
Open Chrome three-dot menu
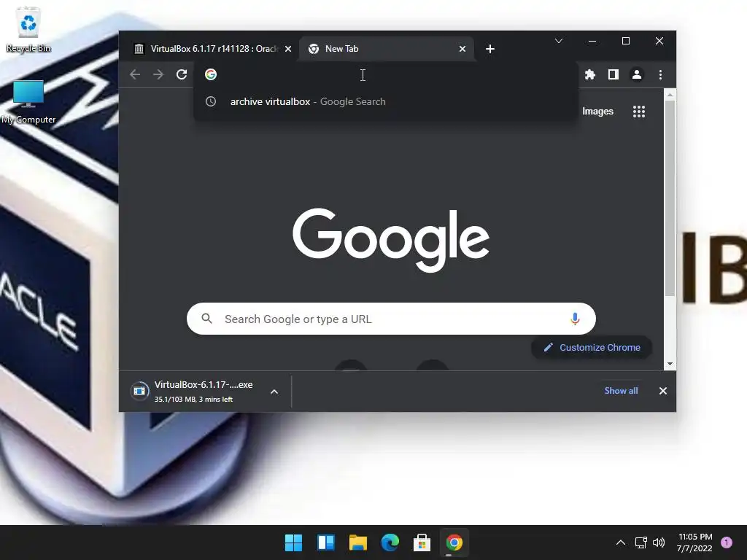660,74
